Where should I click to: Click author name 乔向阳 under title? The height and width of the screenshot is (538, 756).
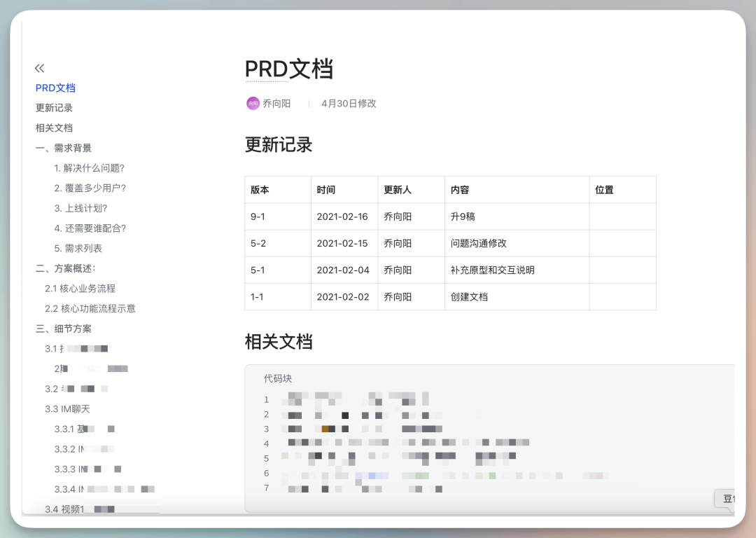point(276,104)
